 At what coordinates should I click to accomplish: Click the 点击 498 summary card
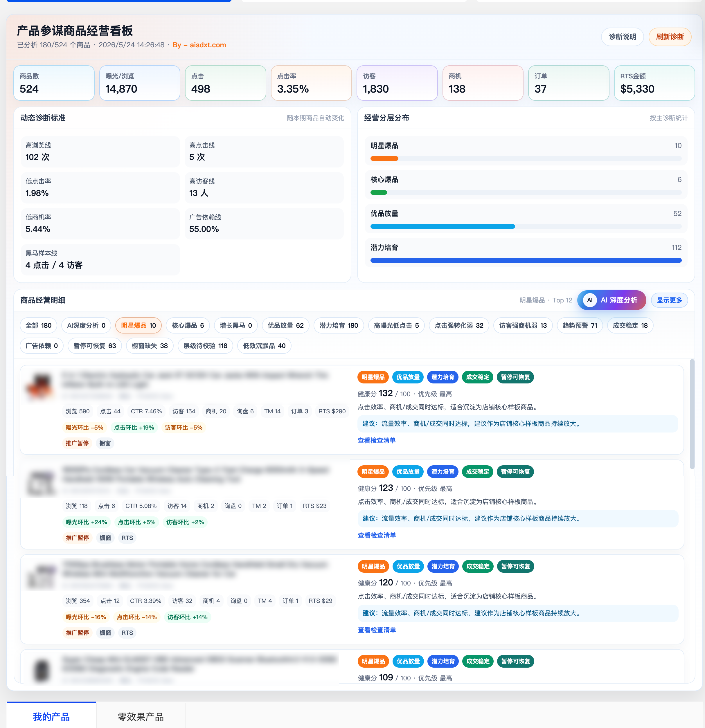tap(226, 83)
